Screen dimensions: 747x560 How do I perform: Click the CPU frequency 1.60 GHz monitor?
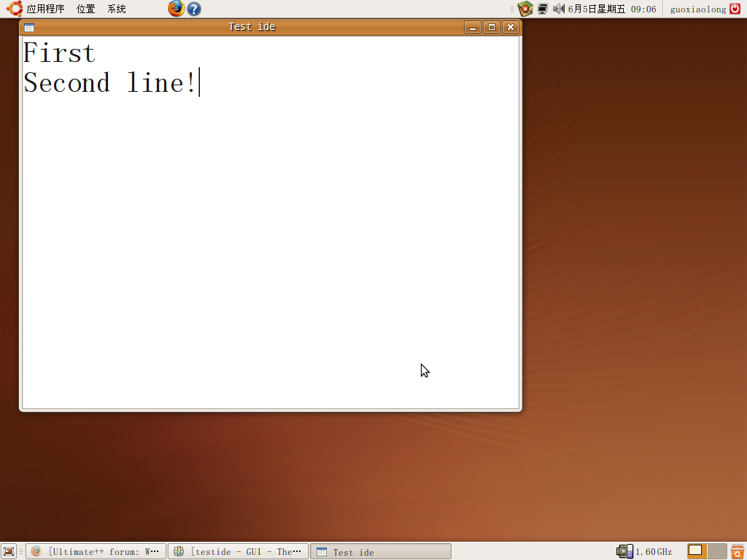pos(645,551)
